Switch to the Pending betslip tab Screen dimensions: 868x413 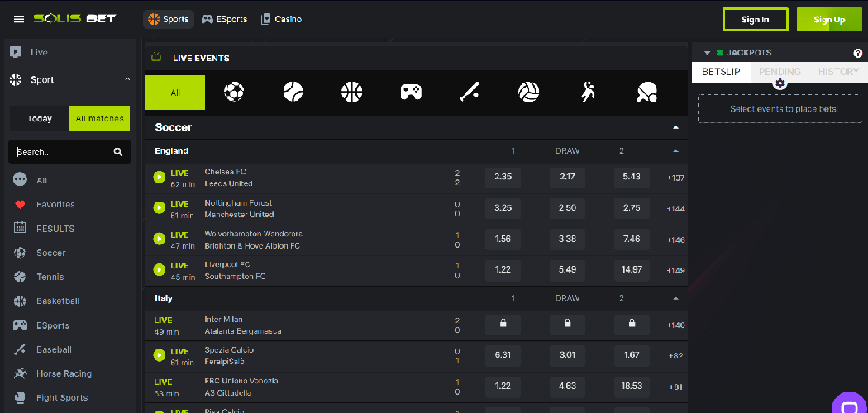point(779,72)
